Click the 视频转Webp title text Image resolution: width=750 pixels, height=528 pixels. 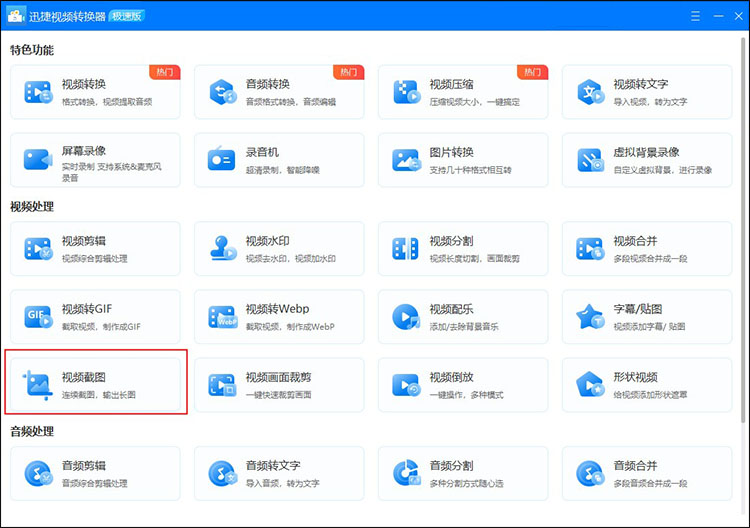point(277,309)
